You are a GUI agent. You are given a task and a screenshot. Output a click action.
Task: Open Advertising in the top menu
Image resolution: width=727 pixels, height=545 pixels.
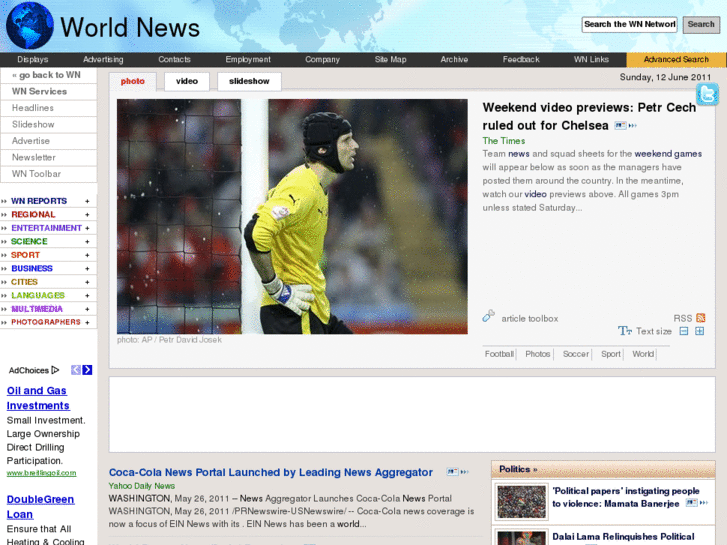point(103,59)
